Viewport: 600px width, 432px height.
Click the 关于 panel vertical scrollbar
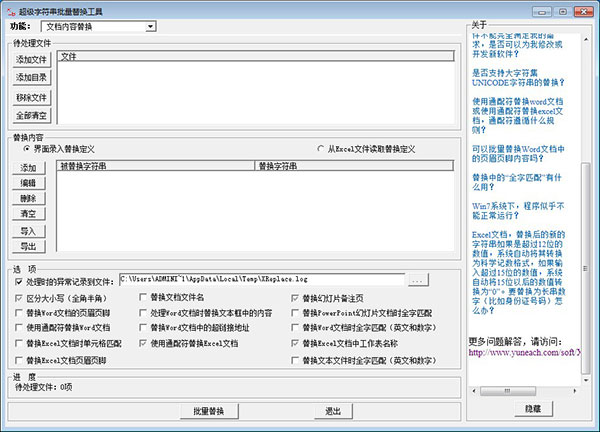click(586, 200)
